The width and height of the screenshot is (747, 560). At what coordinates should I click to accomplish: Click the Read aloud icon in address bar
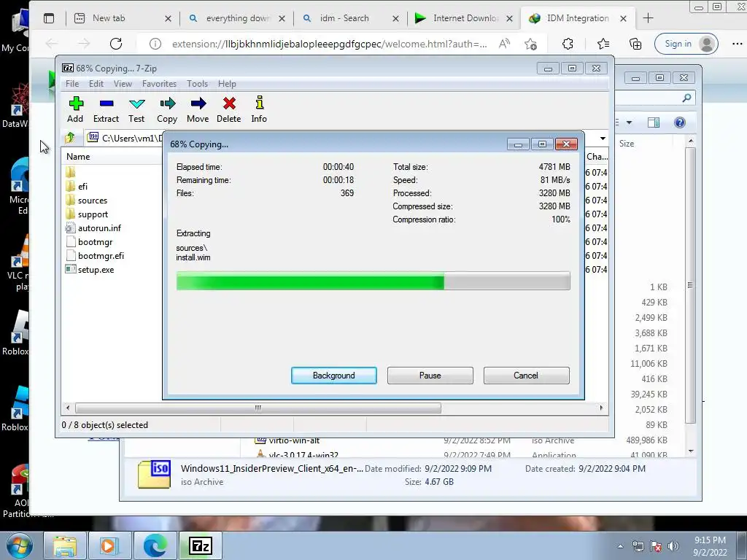tap(504, 44)
